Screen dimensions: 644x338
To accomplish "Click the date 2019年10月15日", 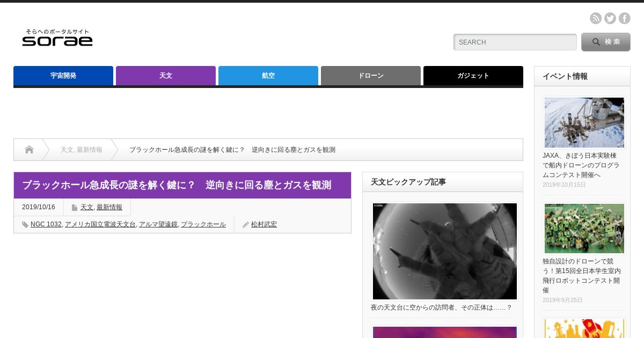I will click(x=564, y=185).
